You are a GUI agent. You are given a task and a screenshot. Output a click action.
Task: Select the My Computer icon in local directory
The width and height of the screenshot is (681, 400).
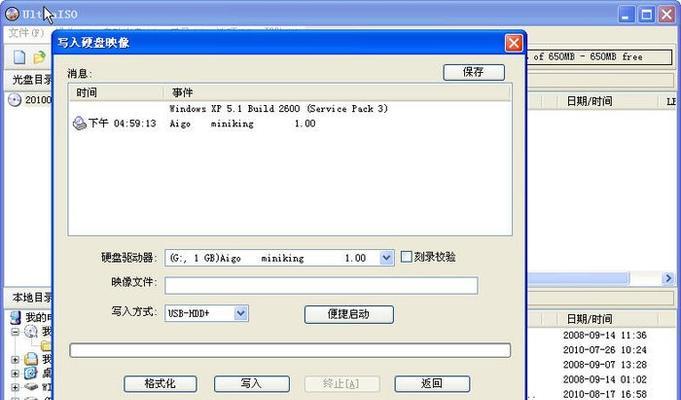coord(16,317)
